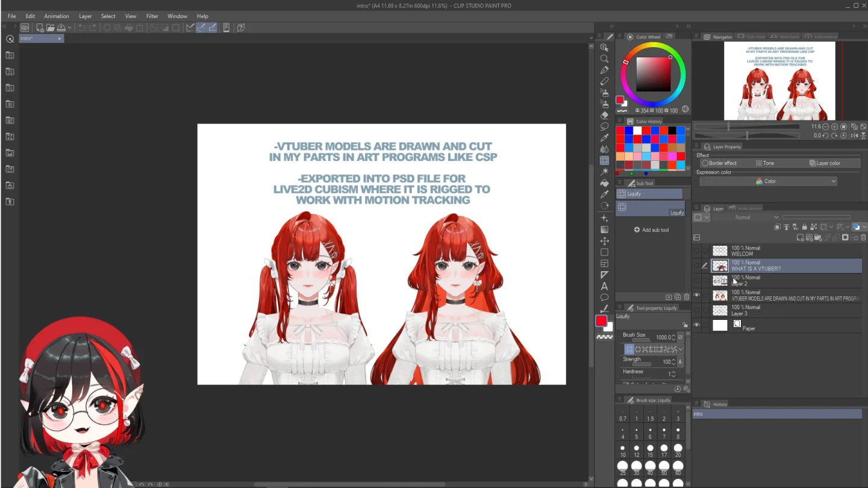Create a new canvas via New icon
The height and width of the screenshot is (488, 868).
(40, 28)
